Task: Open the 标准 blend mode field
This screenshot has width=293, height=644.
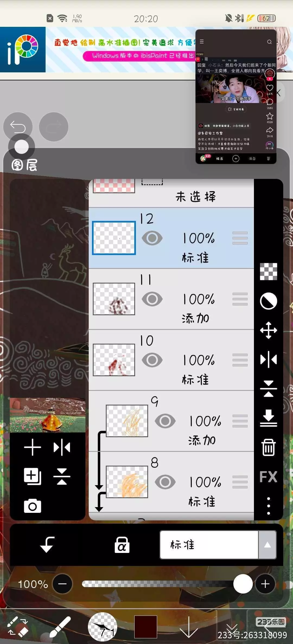Action: tap(209, 545)
